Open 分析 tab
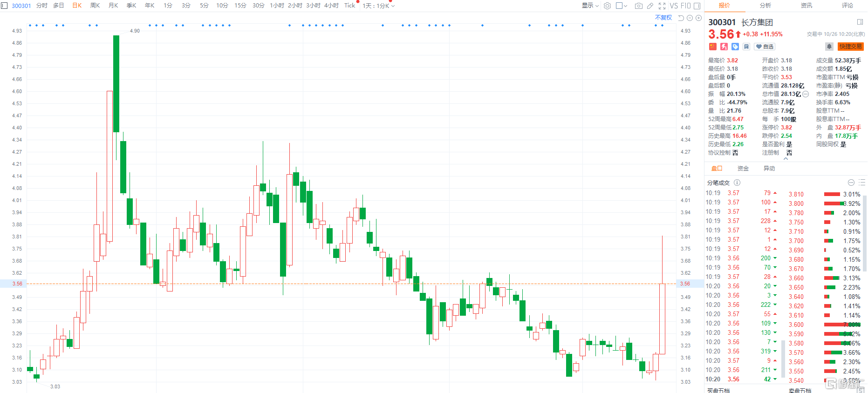Screen dimensions: 868x393 coord(765,6)
